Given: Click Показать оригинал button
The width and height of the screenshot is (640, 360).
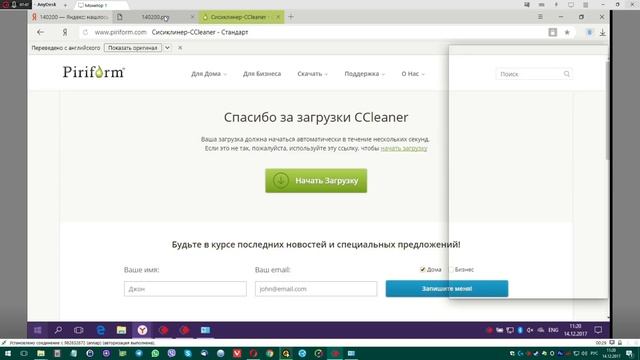Looking at the screenshot, I should click(x=133, y=48).
